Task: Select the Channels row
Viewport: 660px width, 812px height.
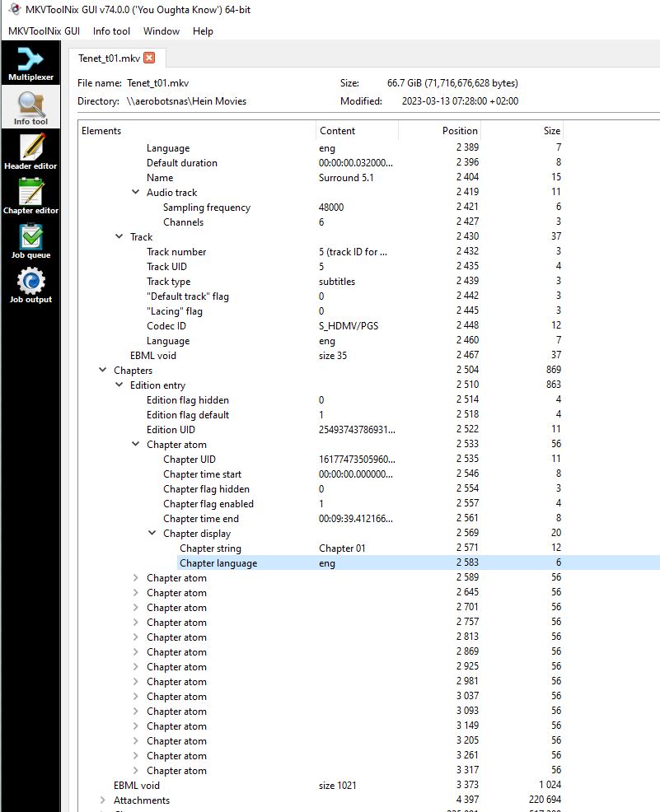Action: (369, 222)
